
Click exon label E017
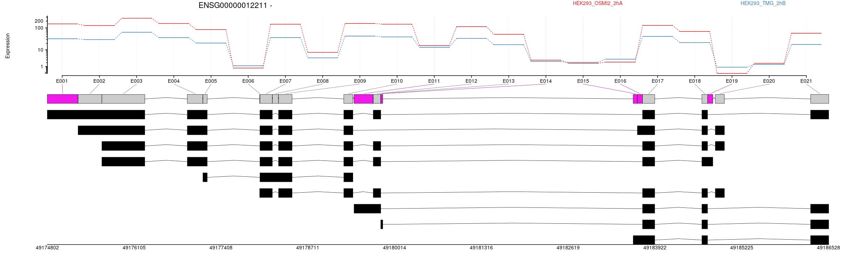point(658,81)
